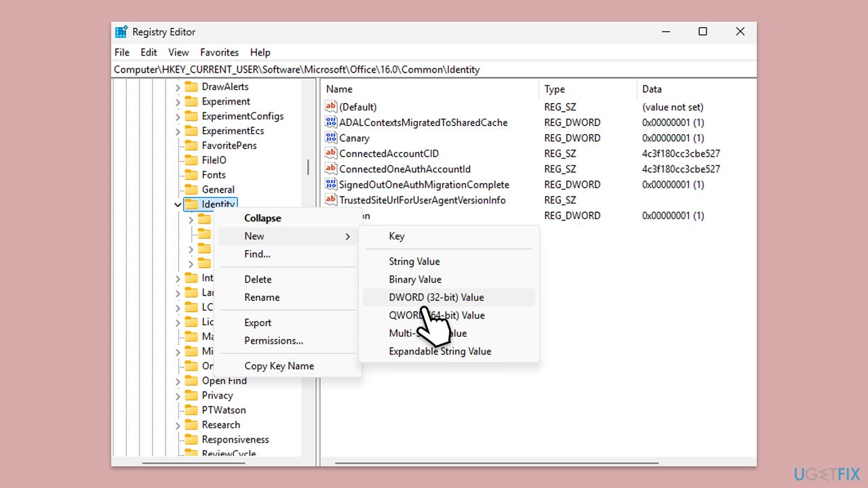Expand the DrawAlerts key

coord(178,87)
